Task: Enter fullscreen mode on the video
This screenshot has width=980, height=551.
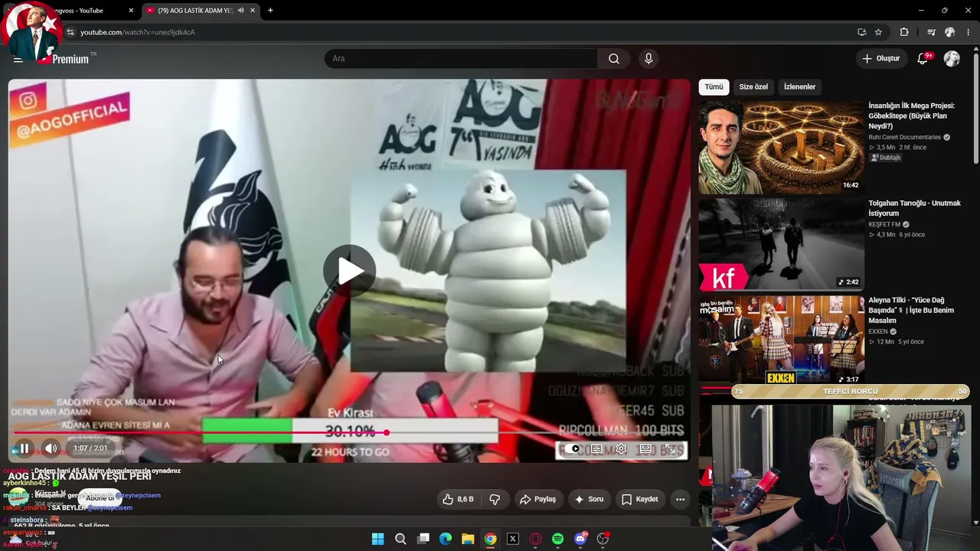Action: click(670, 449)
